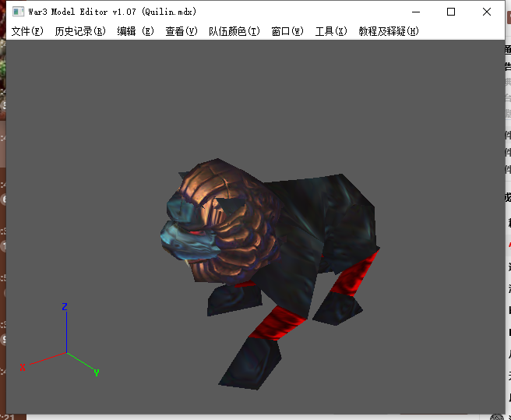Click the War3 Model Editor title bar icon
The height and width of the screenshot is (420, 511).
[18, 12]
